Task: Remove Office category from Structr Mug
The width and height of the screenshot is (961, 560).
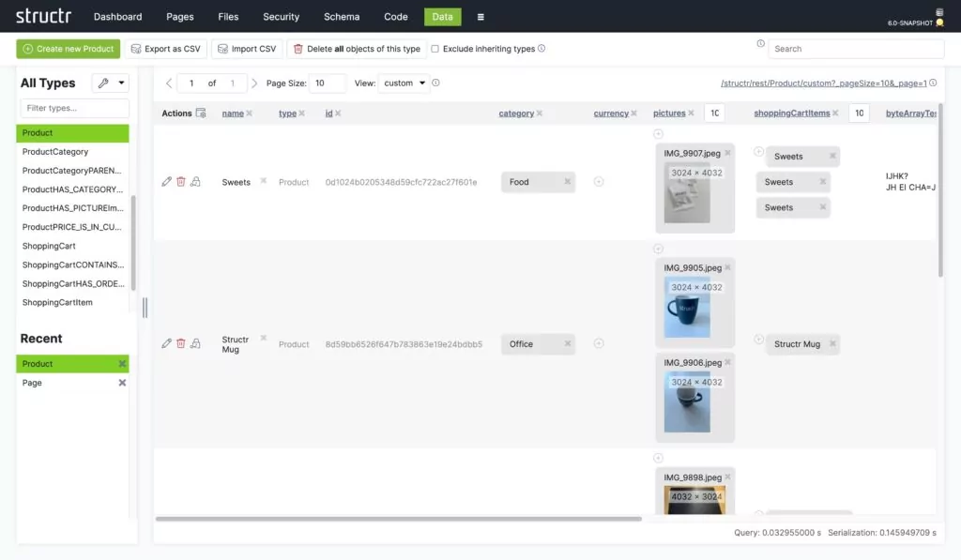Action: pyautogui.click(x=568, y=343)
